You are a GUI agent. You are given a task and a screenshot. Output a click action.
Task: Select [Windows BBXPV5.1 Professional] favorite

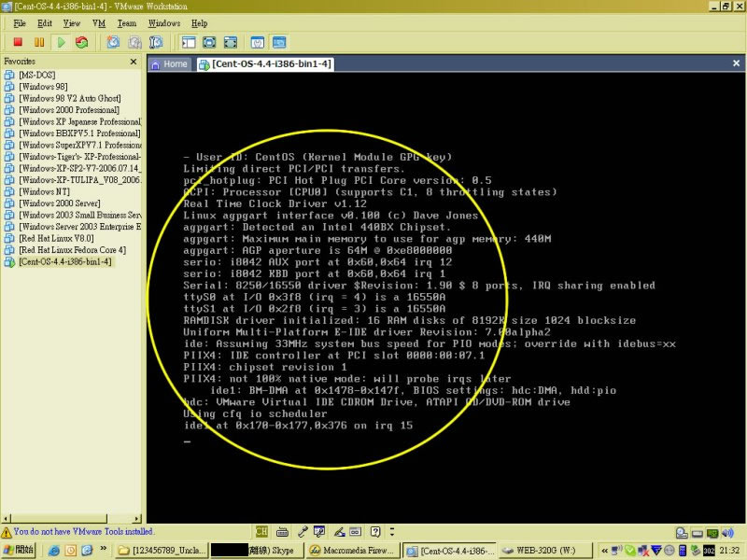73,133
